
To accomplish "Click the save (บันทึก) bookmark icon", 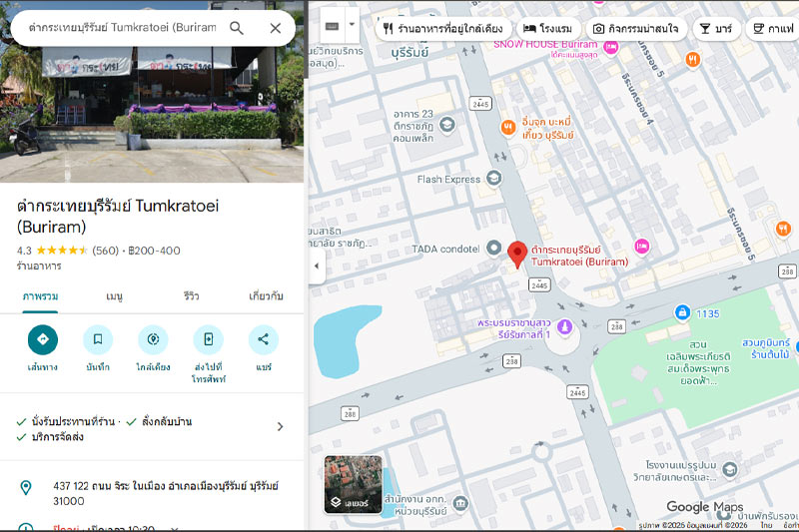I will pos(98,340).
